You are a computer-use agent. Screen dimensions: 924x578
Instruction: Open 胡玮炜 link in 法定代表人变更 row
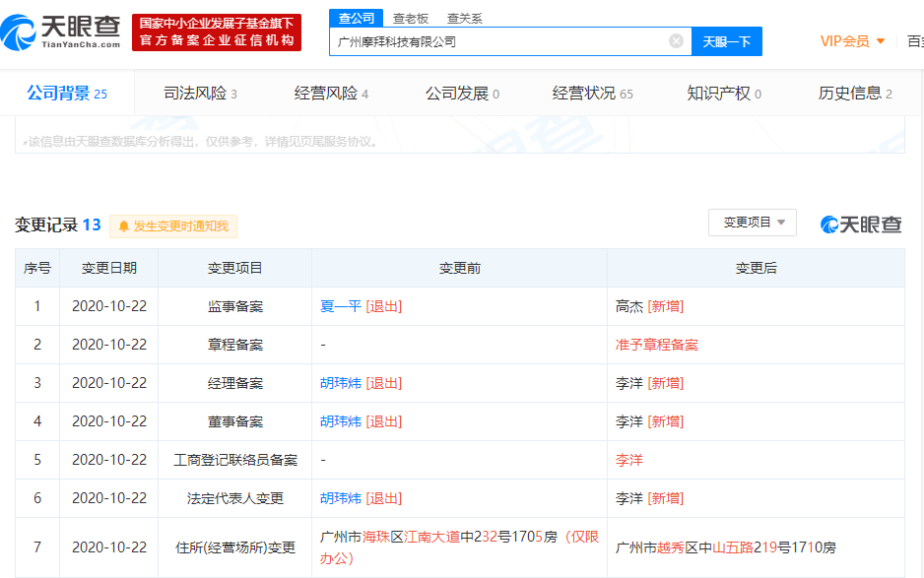point(341,498)
